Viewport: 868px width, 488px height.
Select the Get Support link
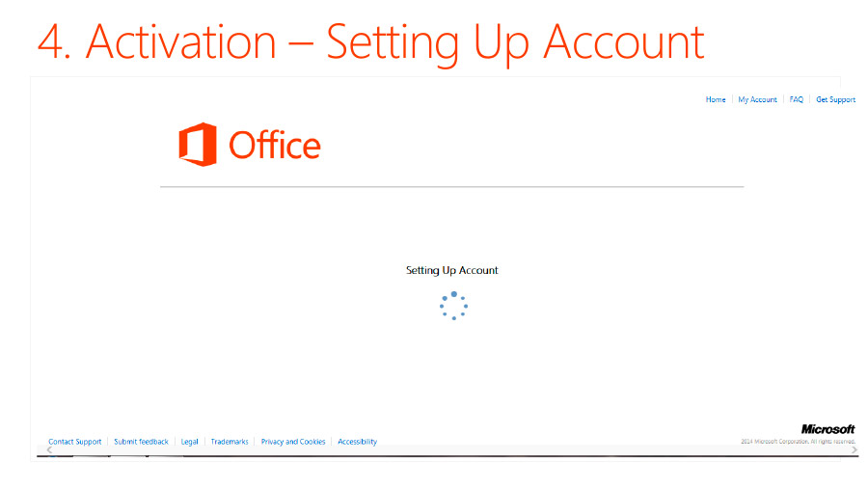(835, 99)
